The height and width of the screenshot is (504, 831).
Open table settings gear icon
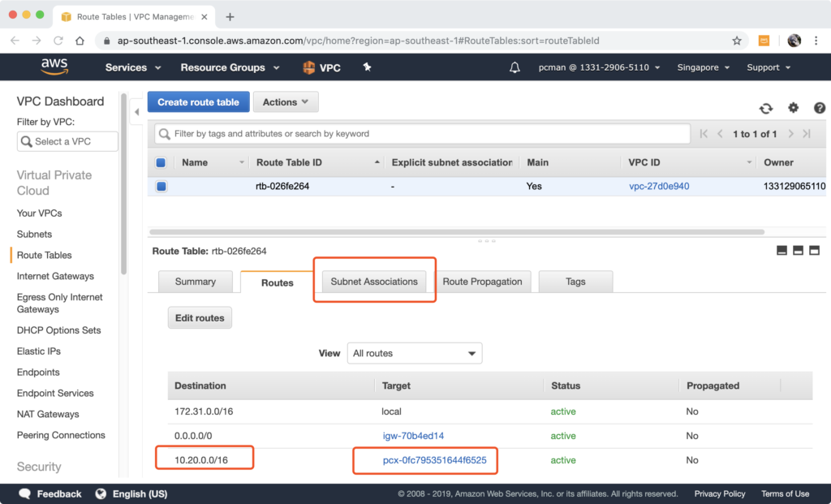793,108
